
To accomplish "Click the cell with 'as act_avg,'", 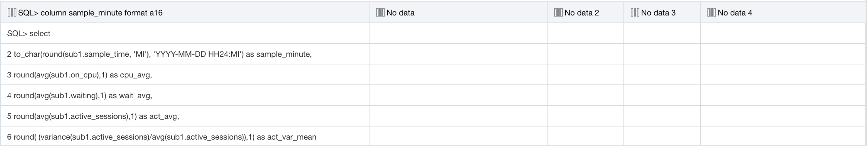I will pos(185,116).
